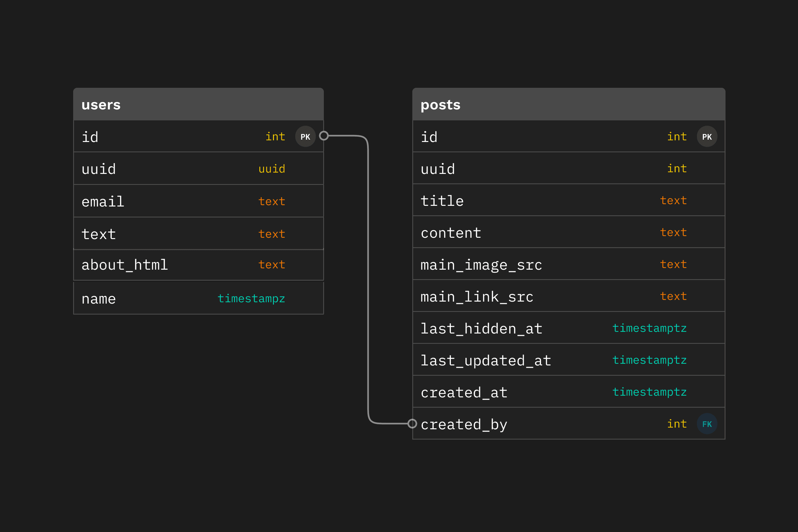Click the uuid type label in users table

coord(271,169)
